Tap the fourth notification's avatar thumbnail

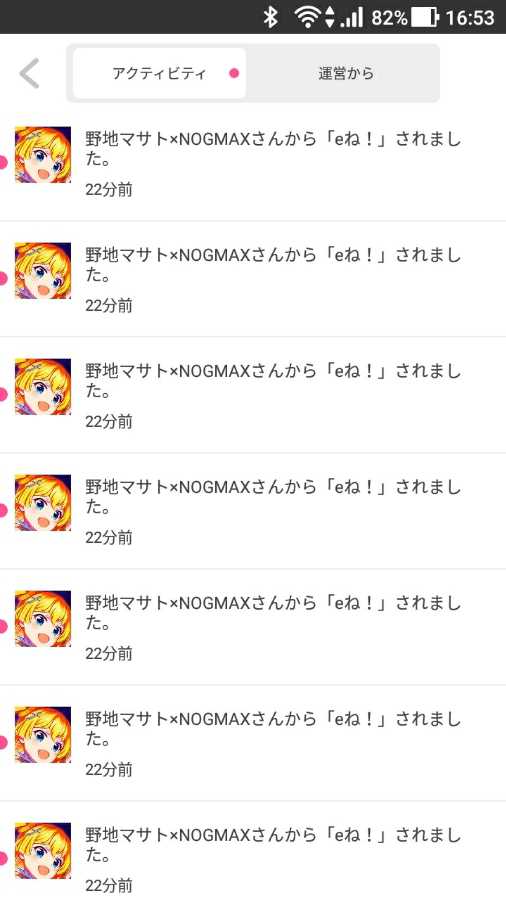(43, 503)
